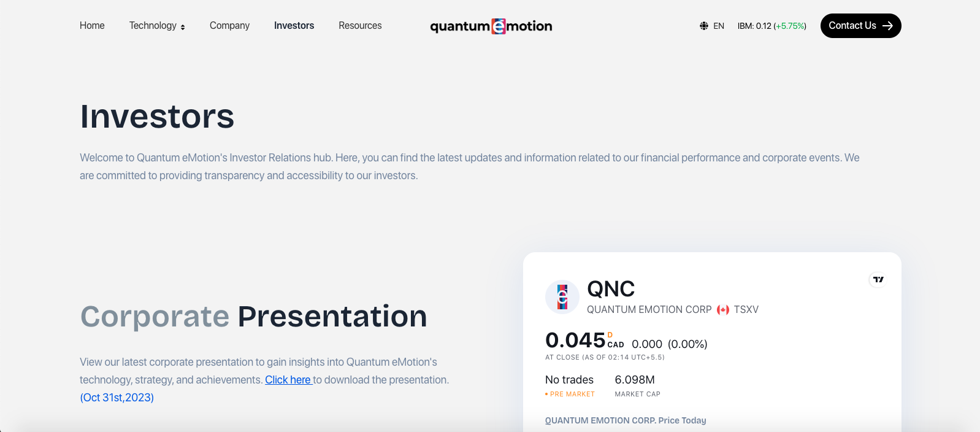
Task: Open the Company page from the navbar
Action: 229,26
